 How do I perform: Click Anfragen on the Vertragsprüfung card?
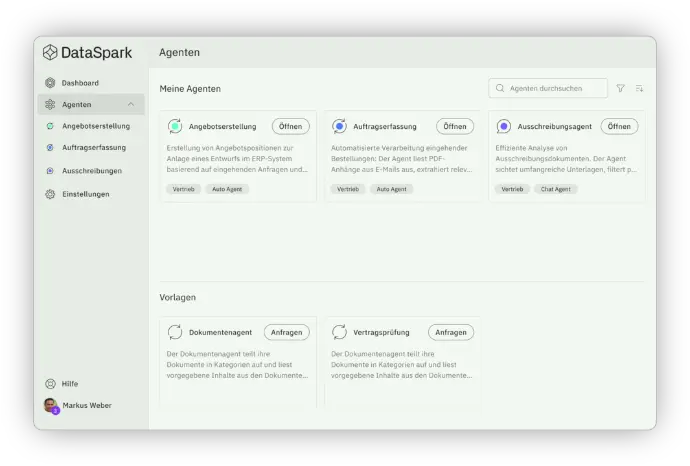point(450,332)
